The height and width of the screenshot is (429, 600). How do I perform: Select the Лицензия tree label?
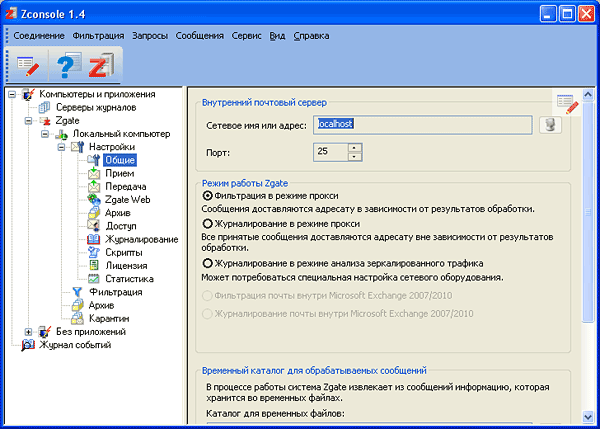126,266
